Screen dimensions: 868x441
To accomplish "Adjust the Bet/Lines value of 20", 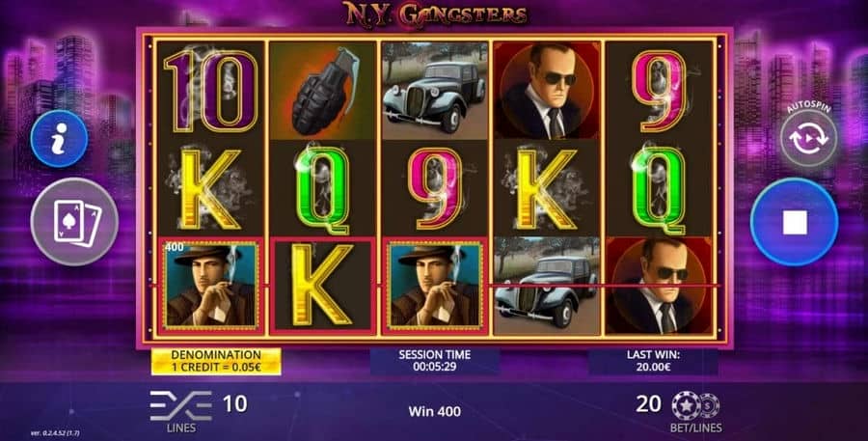I will point(648,404).
